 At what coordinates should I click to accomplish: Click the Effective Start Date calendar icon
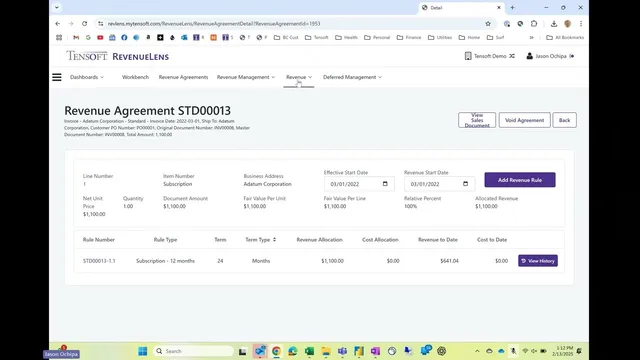point(385,184)
